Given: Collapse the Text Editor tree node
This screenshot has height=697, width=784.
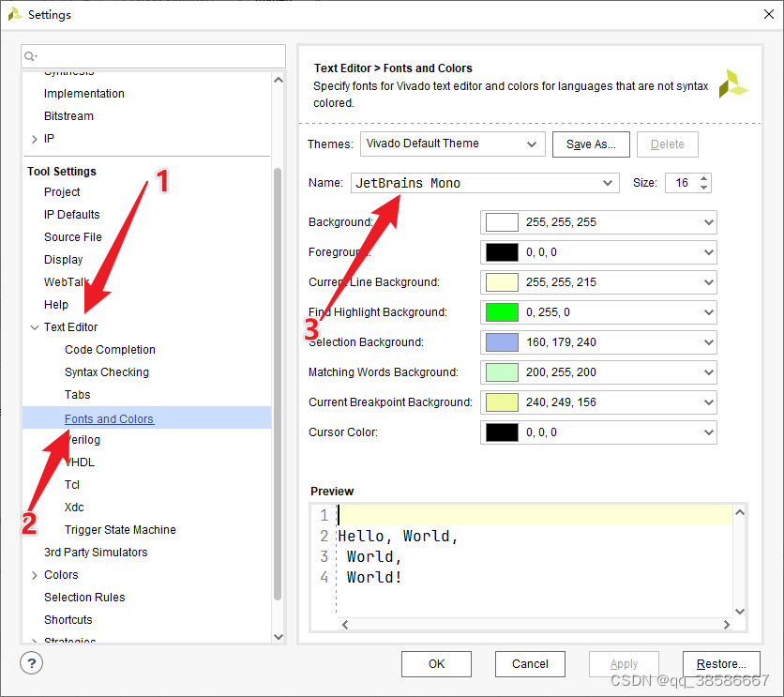Looking at the screenshot, I should (34, 327).
